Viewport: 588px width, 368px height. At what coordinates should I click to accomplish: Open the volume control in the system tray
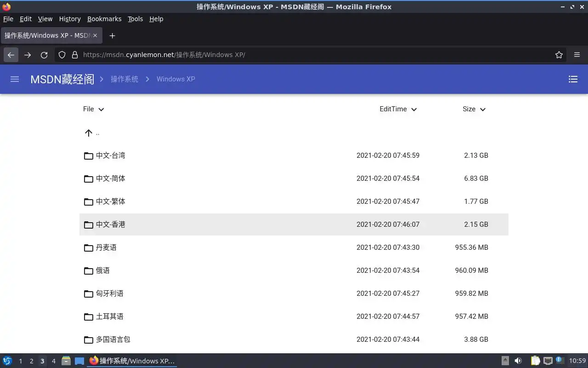pyautogui.click(x=518, y=361)
